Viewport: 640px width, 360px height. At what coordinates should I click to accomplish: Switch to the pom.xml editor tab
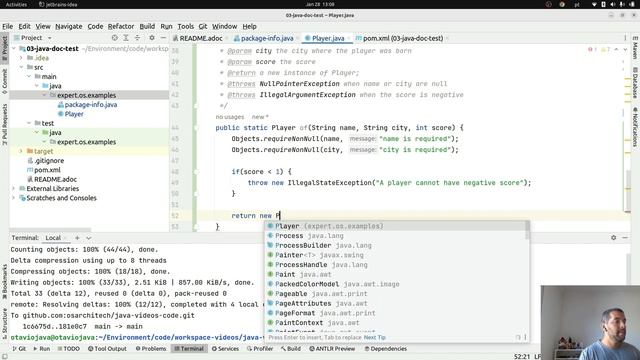(x=402, y=38)
